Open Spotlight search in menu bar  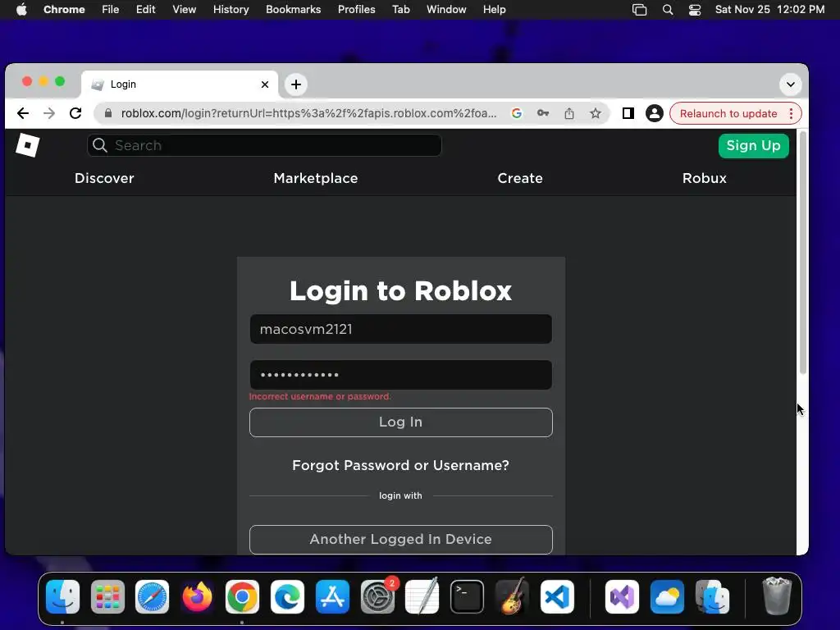[668, 9]
